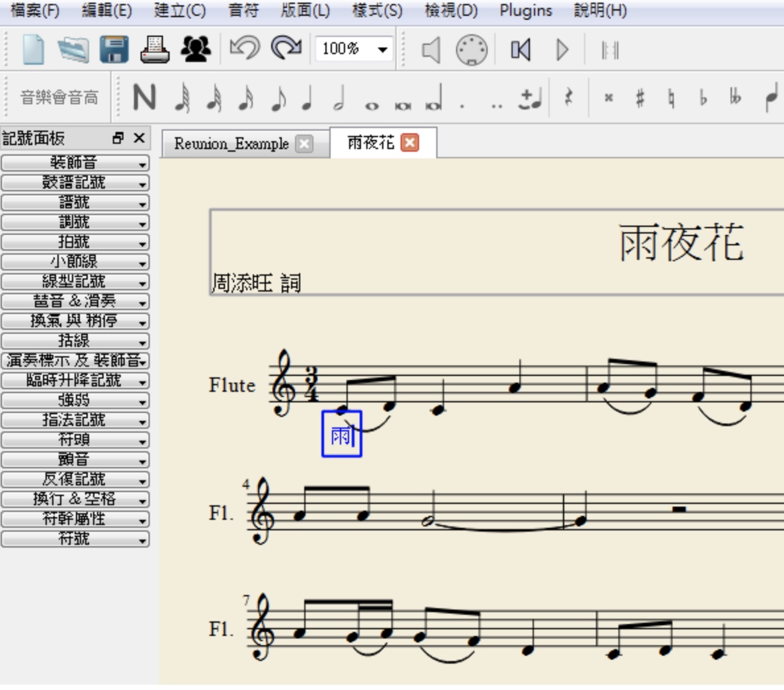784x690 pixels.
Task: Apply the flat accidental
Action: [703, 98]
